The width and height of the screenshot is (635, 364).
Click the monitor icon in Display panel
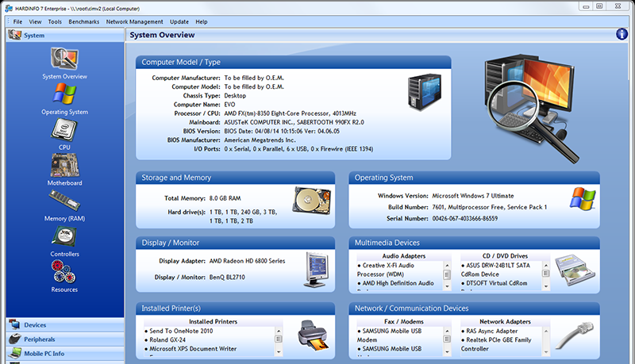[x=317, y=270]
